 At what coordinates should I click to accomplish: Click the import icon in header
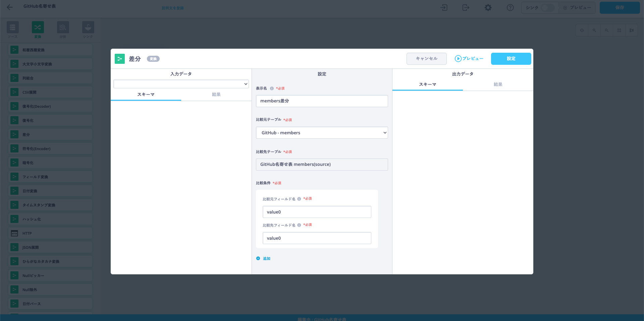pyautogui.click(x=444, y=7)
